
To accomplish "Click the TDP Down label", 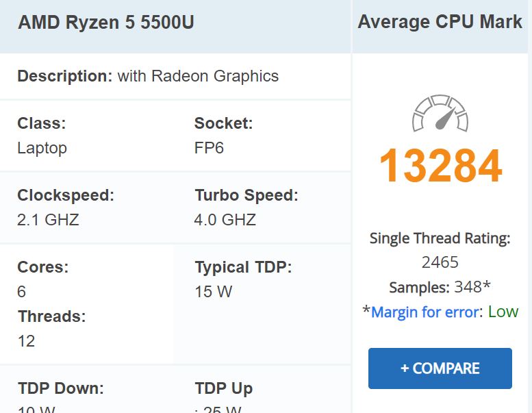I will pyautogui.click(x=61, y=388).
